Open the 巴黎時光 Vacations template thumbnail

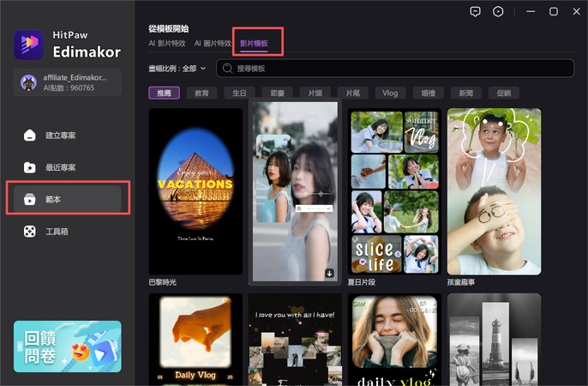click(x=195, y=190)
